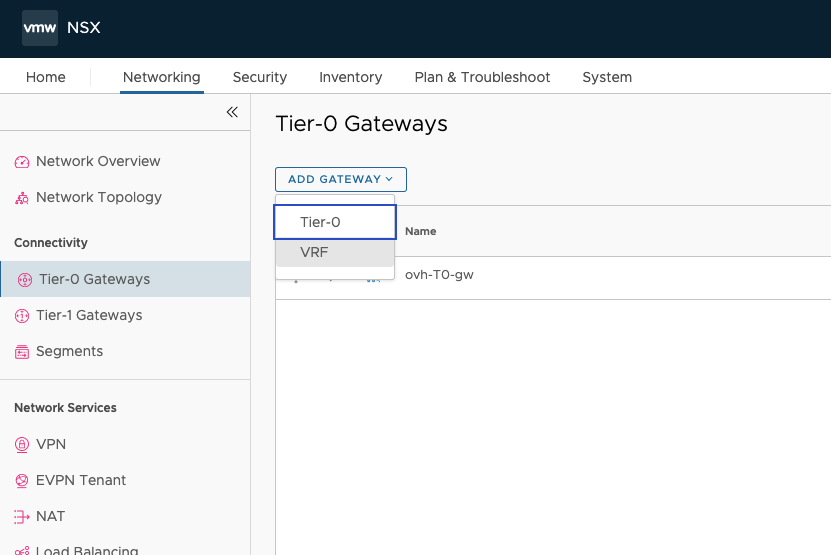Open the System tab
The image size is (831, 555).
[606, 77]
